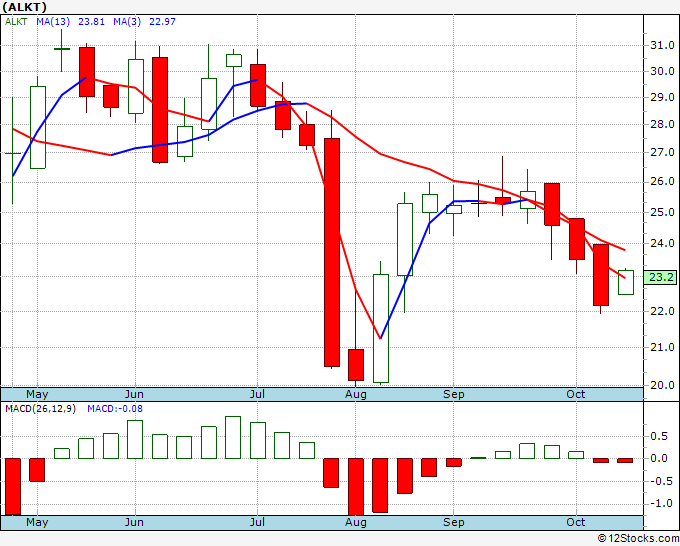Click the tallest red candlestick in late July

coord(332,252)
